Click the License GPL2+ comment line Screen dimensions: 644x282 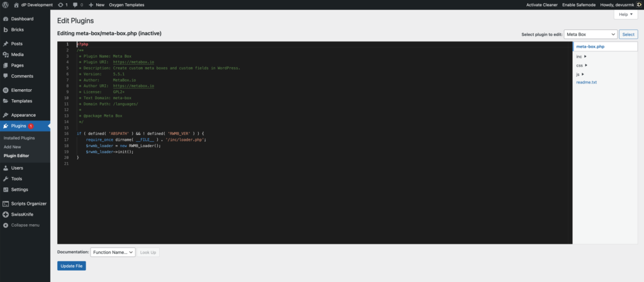101,92
